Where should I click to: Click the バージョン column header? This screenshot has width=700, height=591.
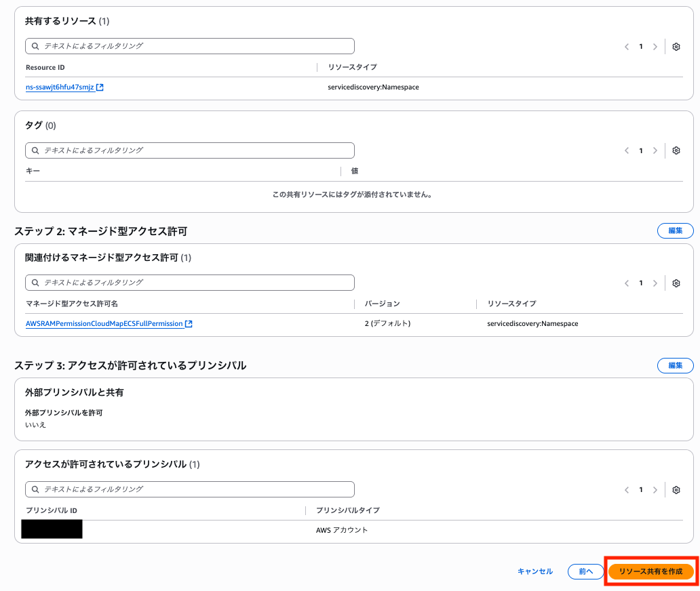click(382, 304)
